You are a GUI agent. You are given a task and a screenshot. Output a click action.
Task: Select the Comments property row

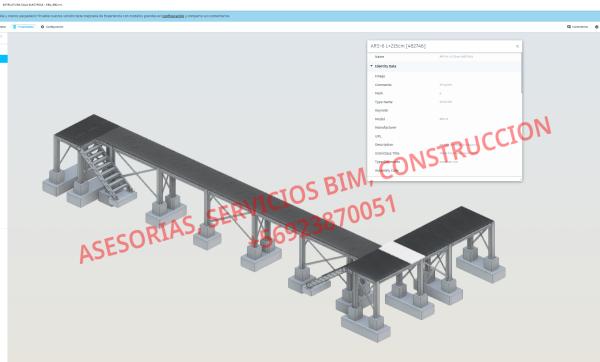(444, 85)
